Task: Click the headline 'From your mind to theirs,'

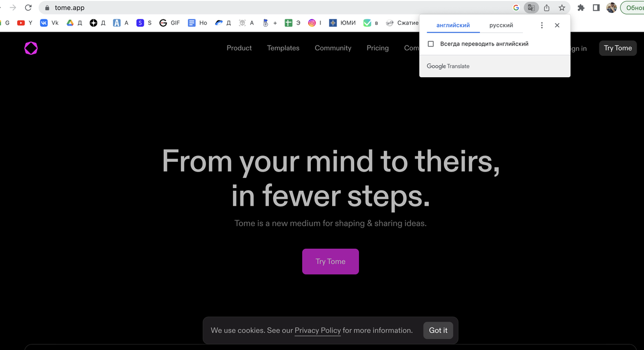Action: pos(331,161)
